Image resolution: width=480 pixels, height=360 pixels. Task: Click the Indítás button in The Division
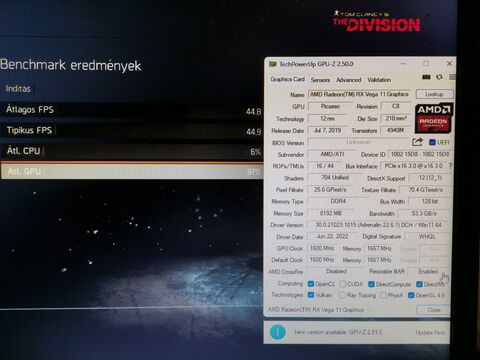click(18, 89)
